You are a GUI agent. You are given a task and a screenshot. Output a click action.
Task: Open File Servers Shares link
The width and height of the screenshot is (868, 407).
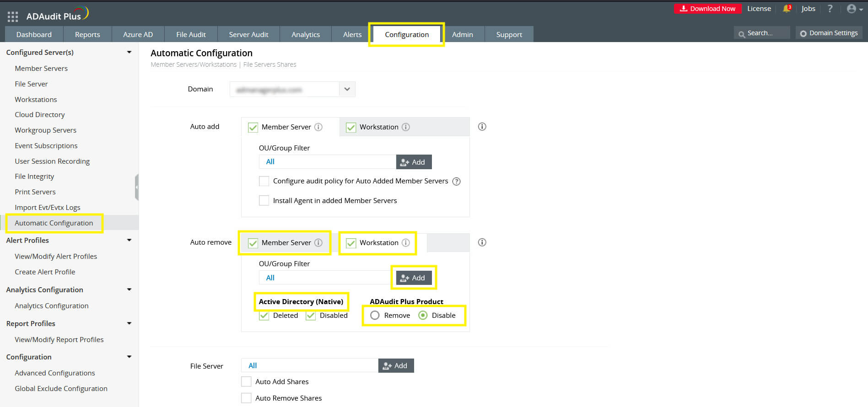click(270, 65)
